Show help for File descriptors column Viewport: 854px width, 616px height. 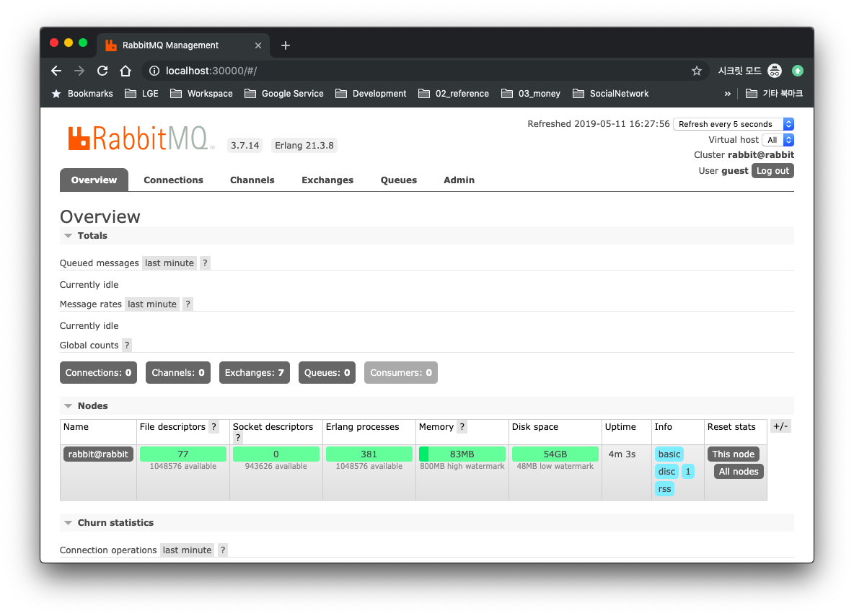(x=214, y=427)
